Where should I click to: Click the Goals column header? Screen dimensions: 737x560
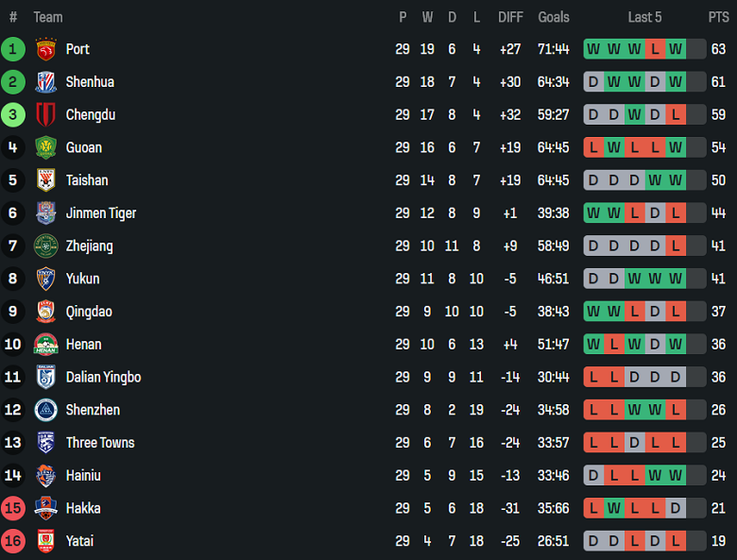click(554, 17)
